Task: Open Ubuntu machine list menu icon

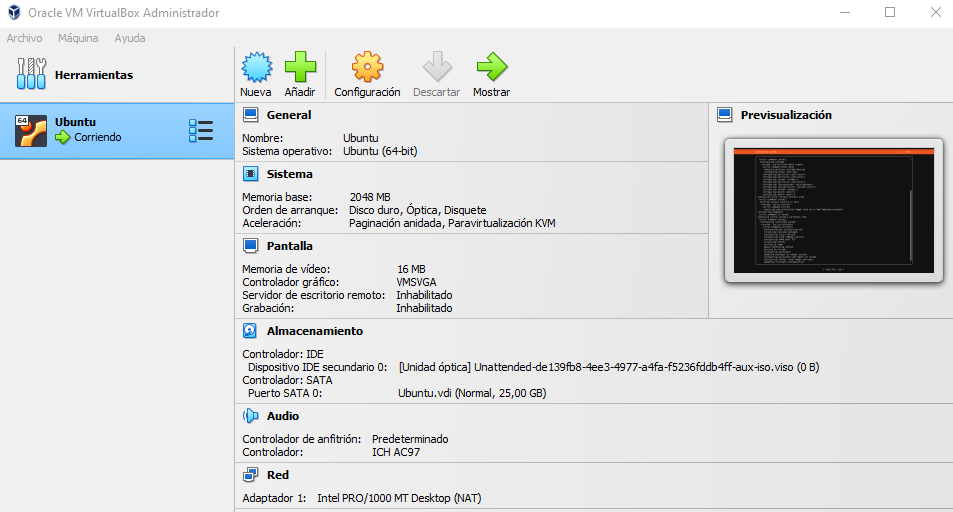Action: coord(201,131)
